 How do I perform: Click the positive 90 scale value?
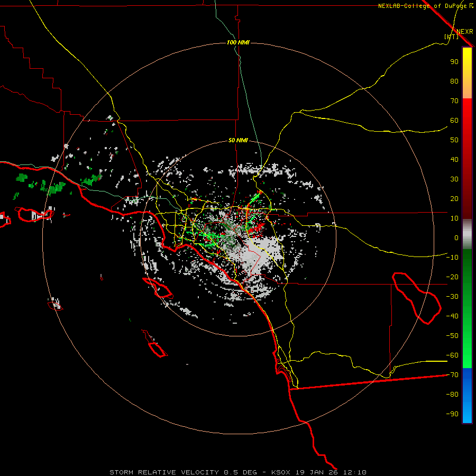point(454,62)
